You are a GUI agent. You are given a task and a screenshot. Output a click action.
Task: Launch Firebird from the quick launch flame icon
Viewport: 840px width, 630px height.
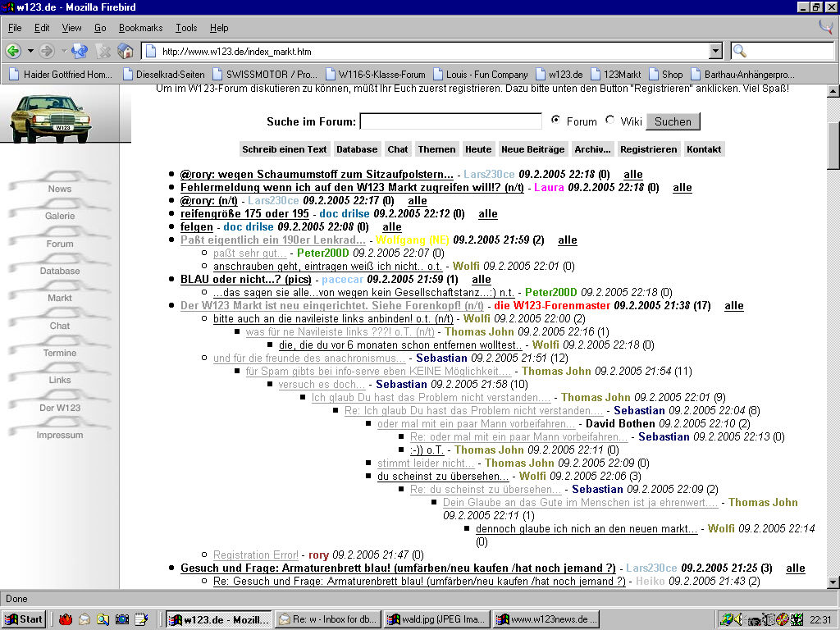pos(64,619)
